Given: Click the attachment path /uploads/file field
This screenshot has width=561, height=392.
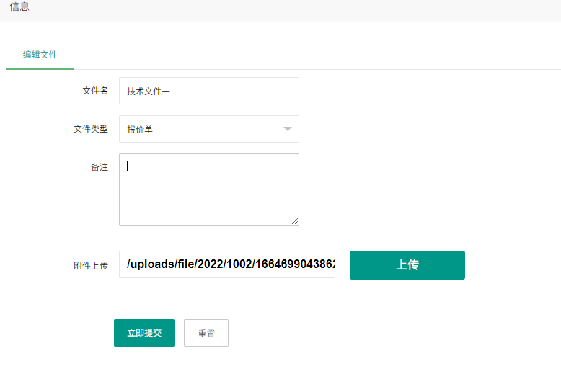Looking at the screenshot, I should [x=227, y=264].
